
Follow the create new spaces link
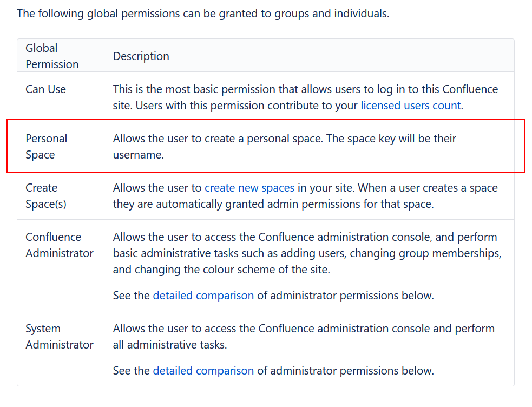249,188
